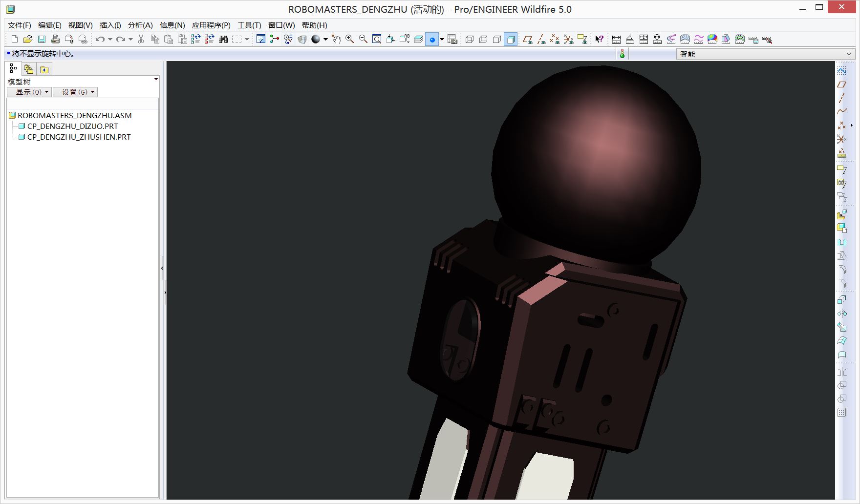The height and width of the screenshot is (504, 860).
Task: Open the appearance sphere dropdown arrow
Action: 325,39
